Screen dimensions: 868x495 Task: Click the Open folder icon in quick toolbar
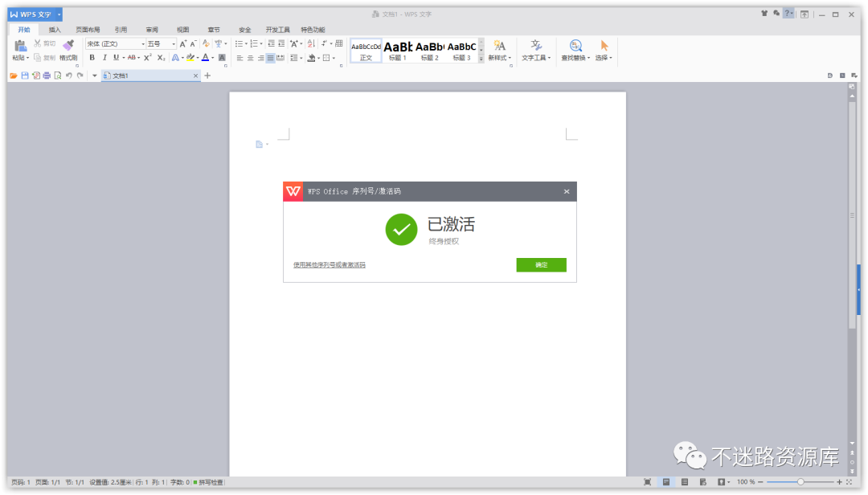pyautogui.click(x=14, y=76)
